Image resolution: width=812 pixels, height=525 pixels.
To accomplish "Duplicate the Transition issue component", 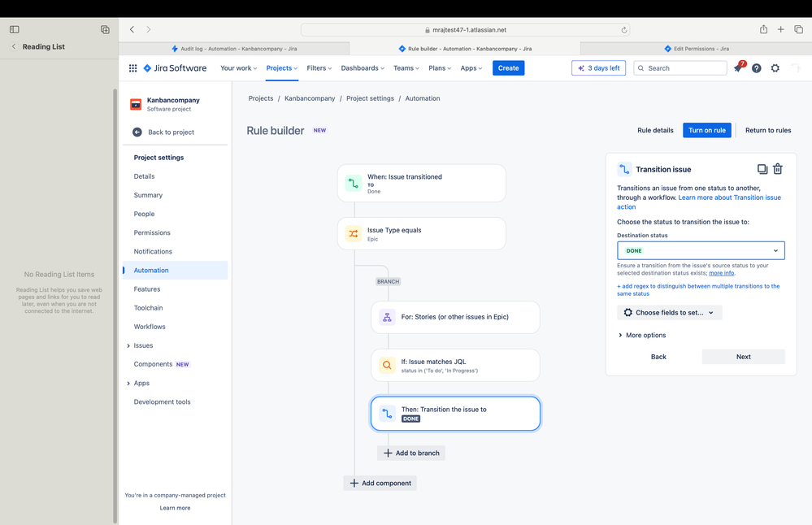I will 762,169.
